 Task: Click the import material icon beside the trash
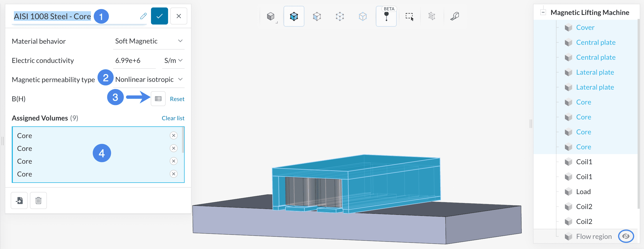19,200
